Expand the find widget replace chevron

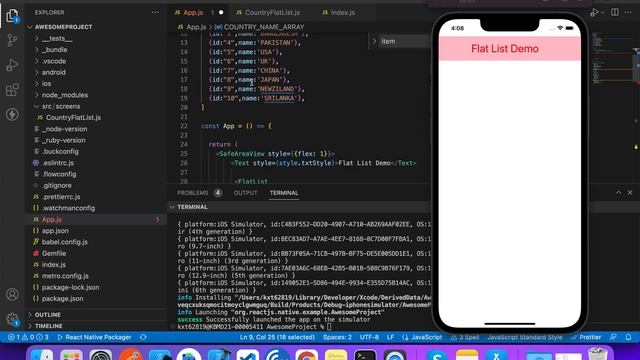pos(374,41)
